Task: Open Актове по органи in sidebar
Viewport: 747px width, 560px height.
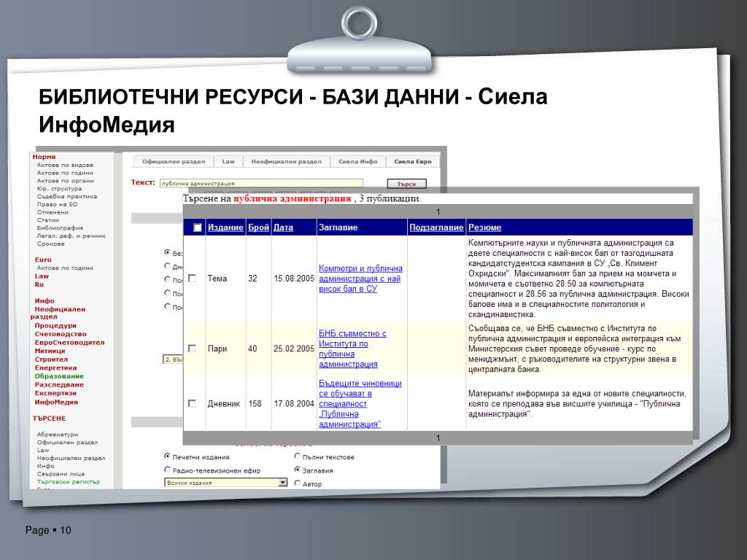Action: (65, 181)
